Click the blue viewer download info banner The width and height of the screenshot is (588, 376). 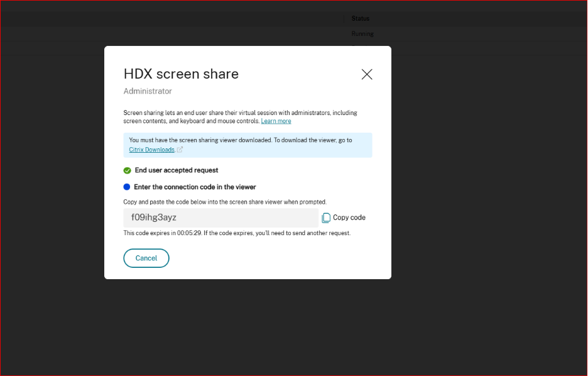tap(248, 145)
